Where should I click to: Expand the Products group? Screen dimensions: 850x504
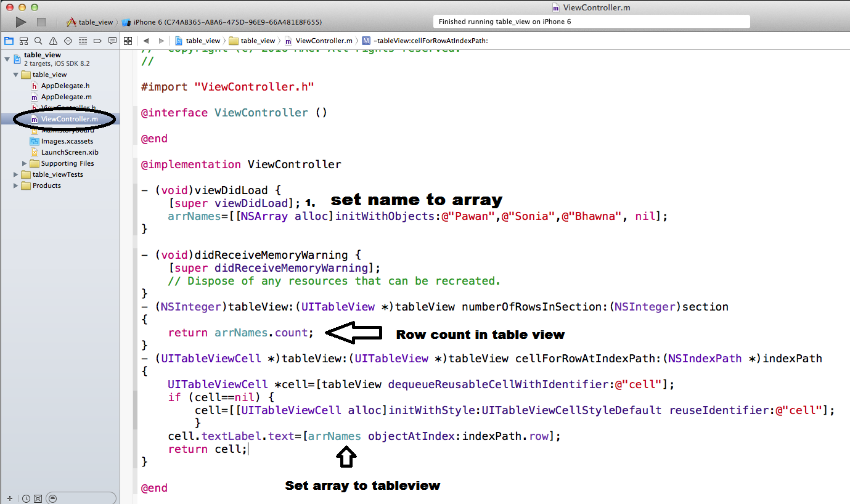tap(15, 185)
